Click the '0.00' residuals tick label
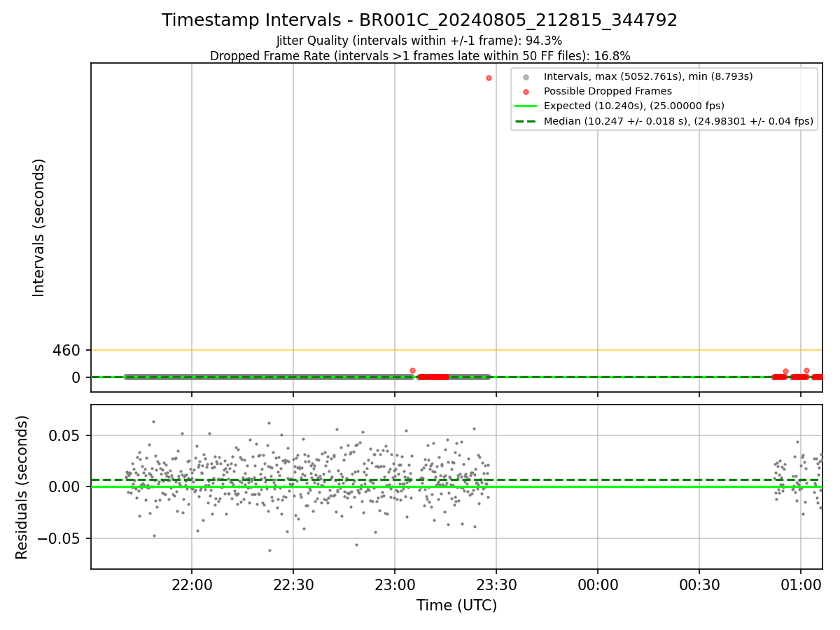 [x=65, y=486]
